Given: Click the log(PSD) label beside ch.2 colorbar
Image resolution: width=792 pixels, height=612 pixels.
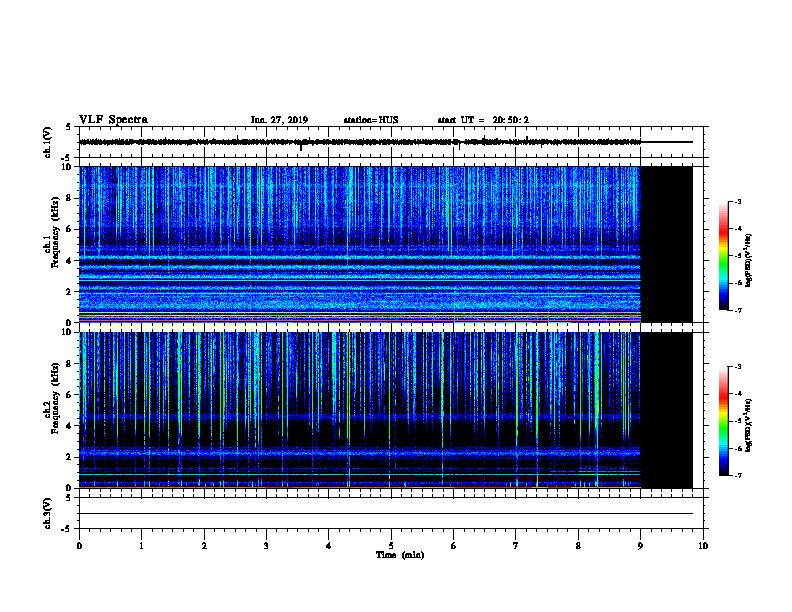Looking at the screenshot, I should click(748, 425).
